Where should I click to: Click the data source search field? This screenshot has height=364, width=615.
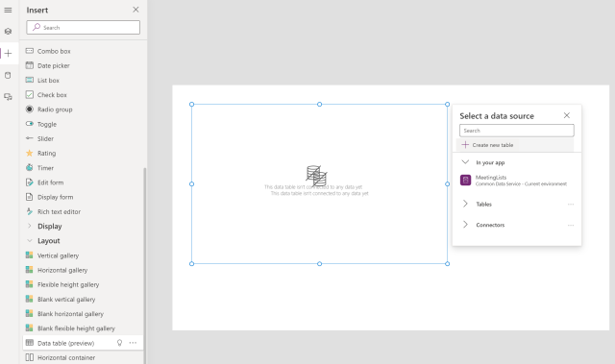click(517, 131)
